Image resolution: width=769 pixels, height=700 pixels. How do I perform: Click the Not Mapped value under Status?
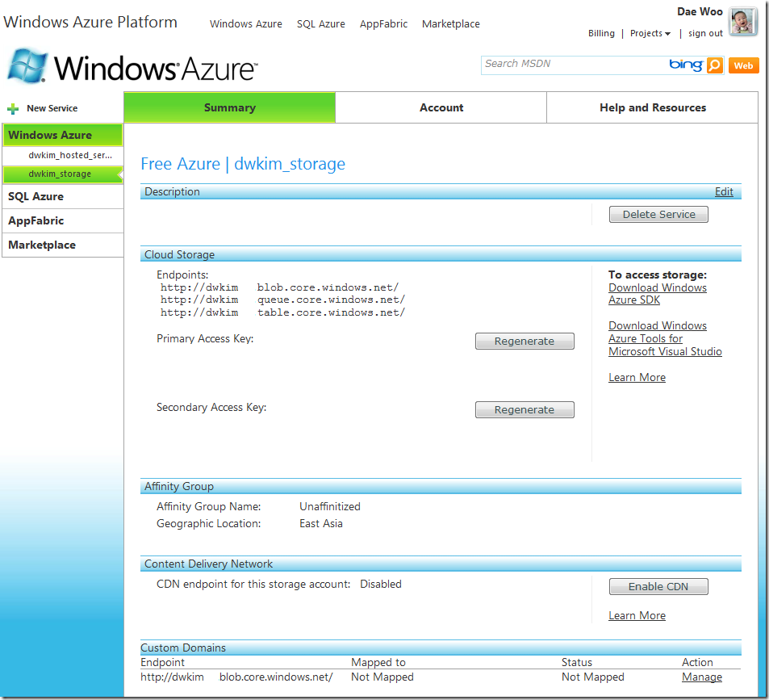pos(592,677)
